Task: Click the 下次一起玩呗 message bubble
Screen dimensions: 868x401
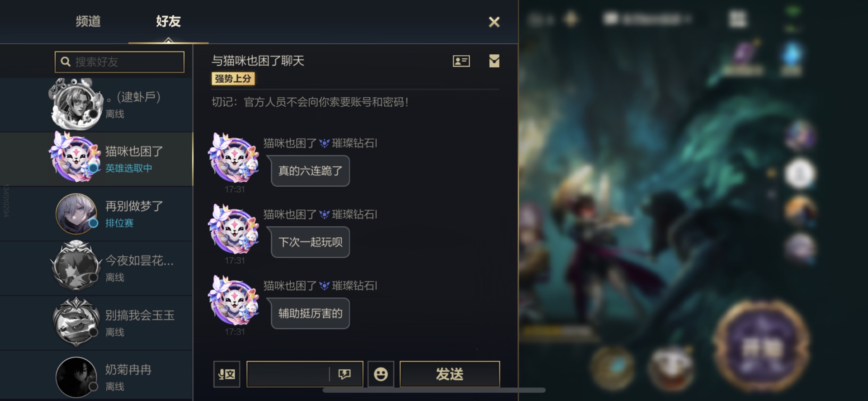Action: click(x=310, y=242)
